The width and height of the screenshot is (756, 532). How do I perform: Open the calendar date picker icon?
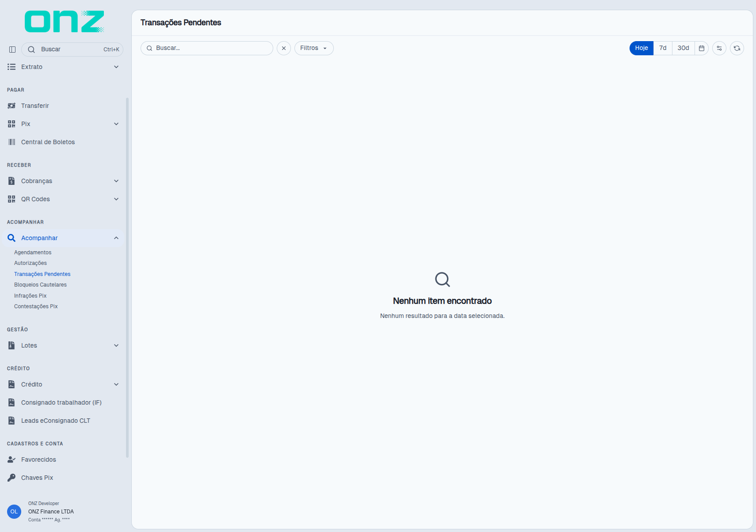(x=702, y=48)
